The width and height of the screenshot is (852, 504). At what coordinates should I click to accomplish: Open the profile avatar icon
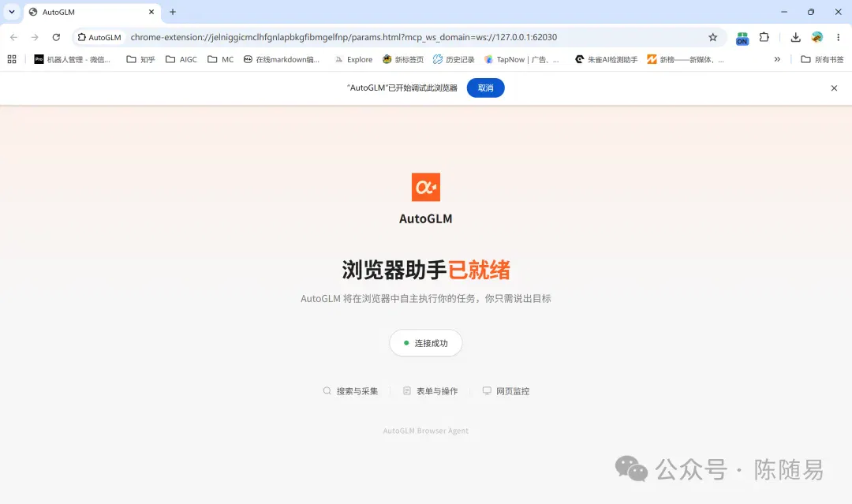[816, 37]
